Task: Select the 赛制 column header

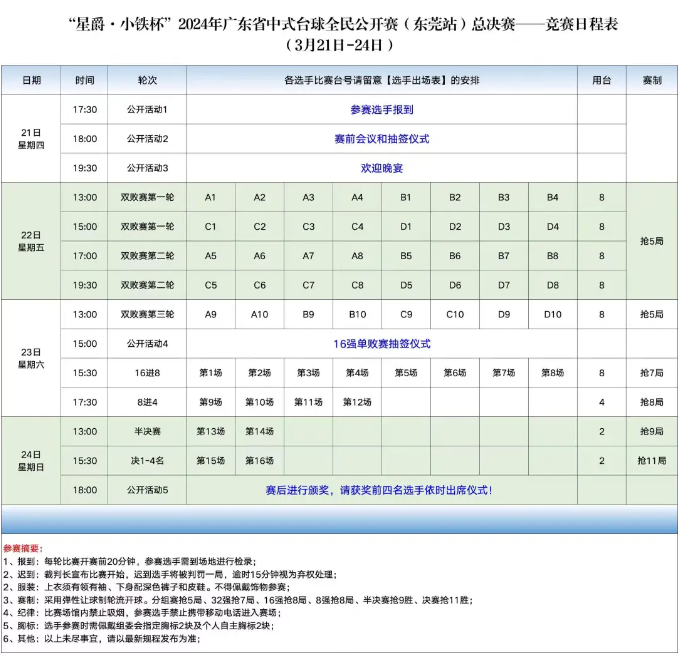Action: (652, 80)
